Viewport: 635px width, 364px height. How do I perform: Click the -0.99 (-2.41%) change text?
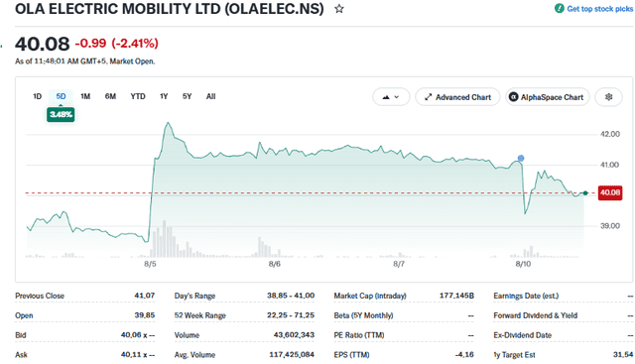117,44
